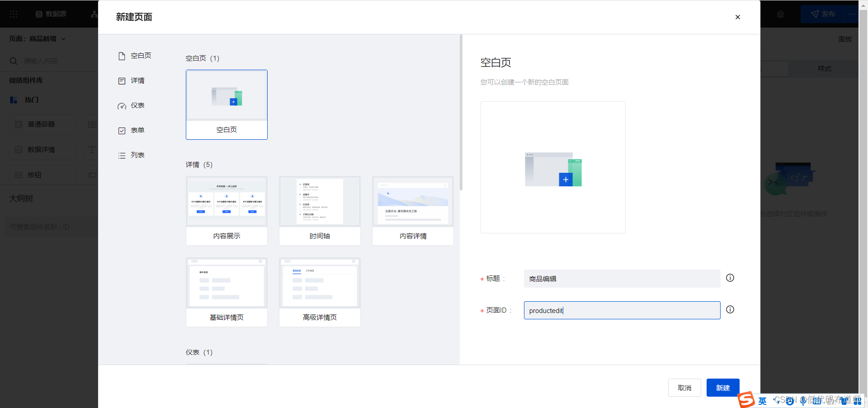Click the template list scrollbar
This screenshot has height=408, width=868.
tap(461, 113)
